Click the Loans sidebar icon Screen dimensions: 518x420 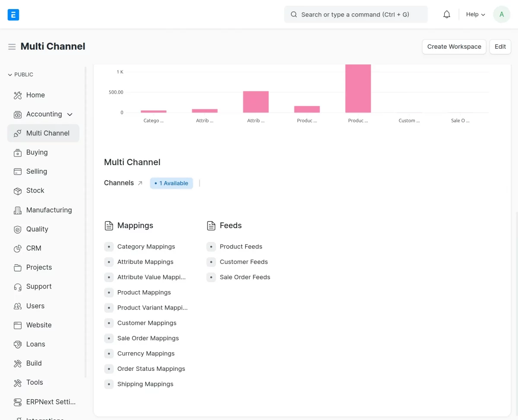click(x=18, y=345)
